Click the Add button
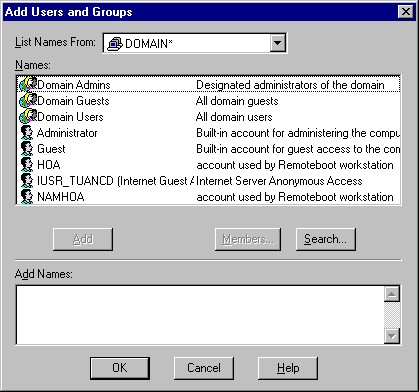The height and width of the screenshot is (392, 419). click(x=83, y=239)
